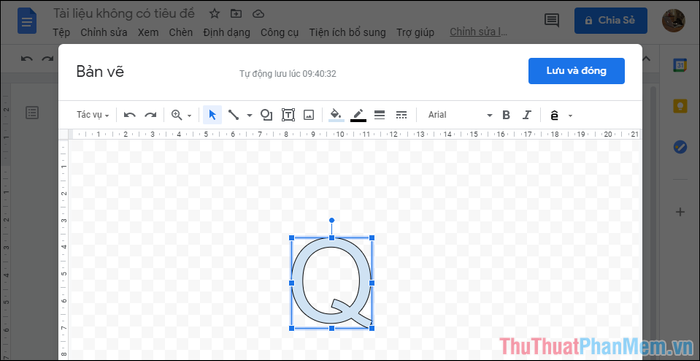700x361 pixels.
Task: Open the Chỉnh sửa menu
Action: [x=104, y=33]
